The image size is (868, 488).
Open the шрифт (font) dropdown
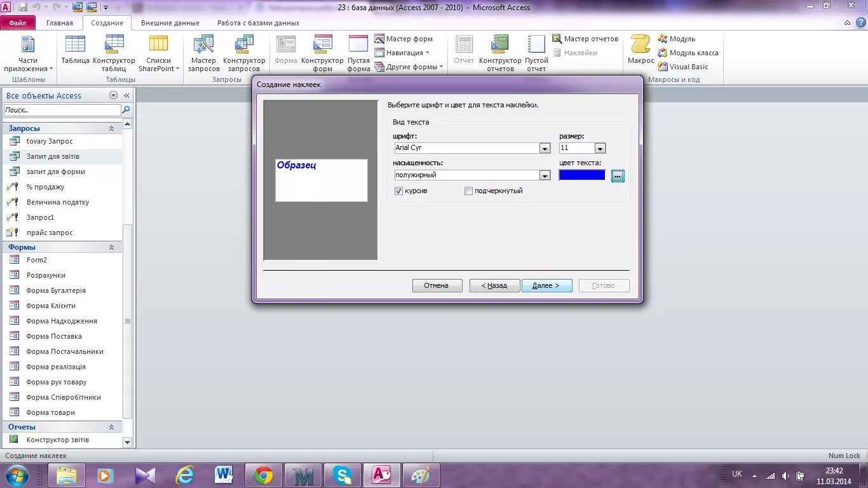[x=545, y=148]
